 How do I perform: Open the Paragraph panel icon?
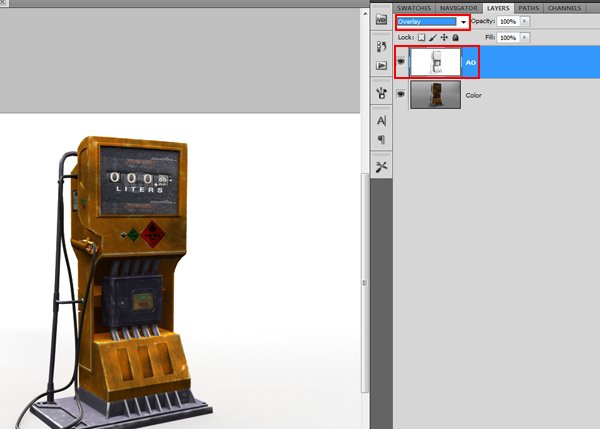(381, 139)
